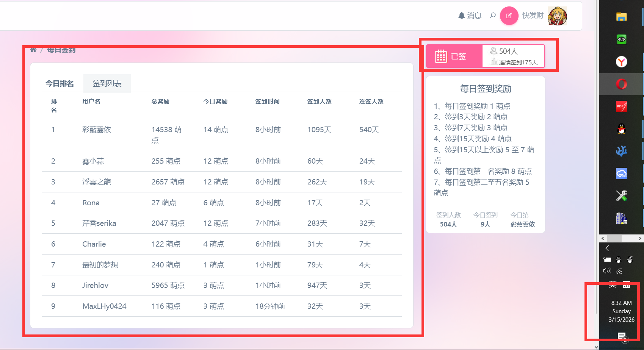The image size is (644, 350).
Task: Open File Explorer from the taskbar
Action: coord(621,17)
